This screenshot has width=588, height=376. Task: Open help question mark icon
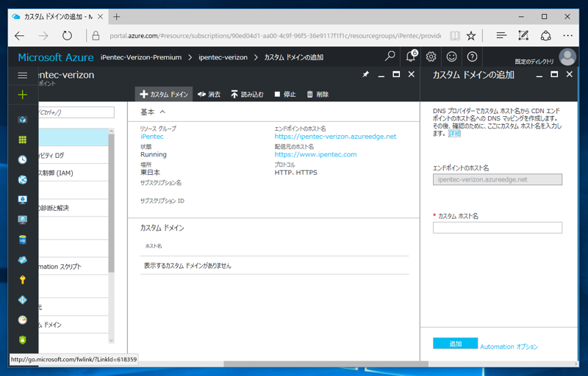pos(472,57)
